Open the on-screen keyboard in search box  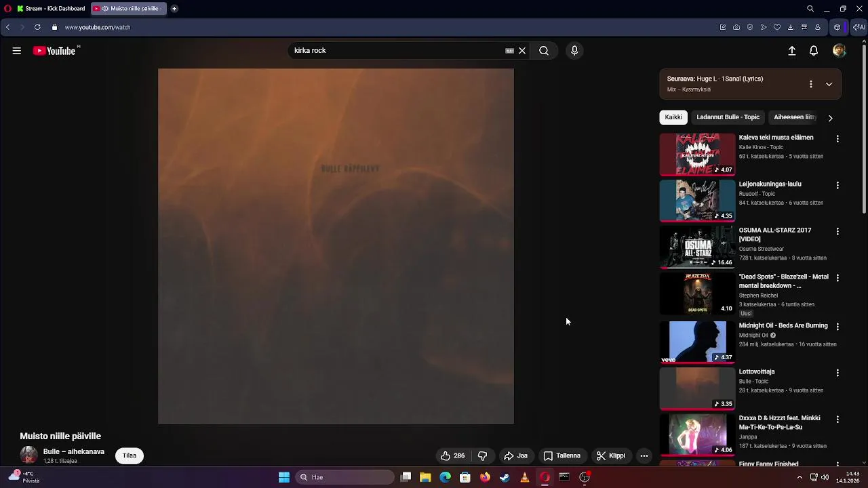click(509, 51)
